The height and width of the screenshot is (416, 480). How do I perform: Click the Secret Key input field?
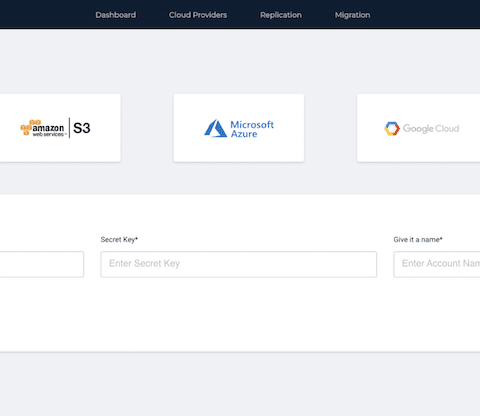[239, 264]
